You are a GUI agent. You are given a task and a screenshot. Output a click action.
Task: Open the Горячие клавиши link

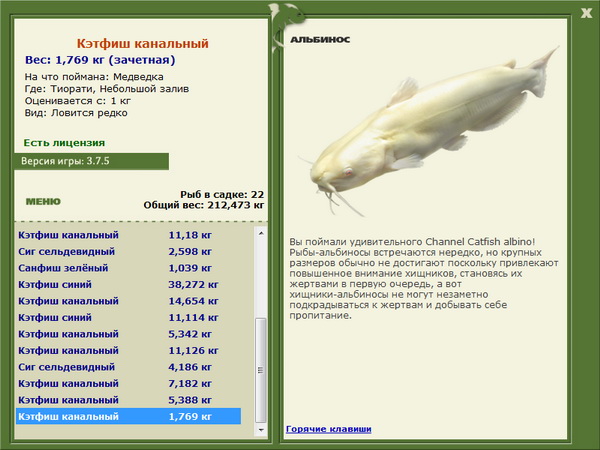pos(328,429)
